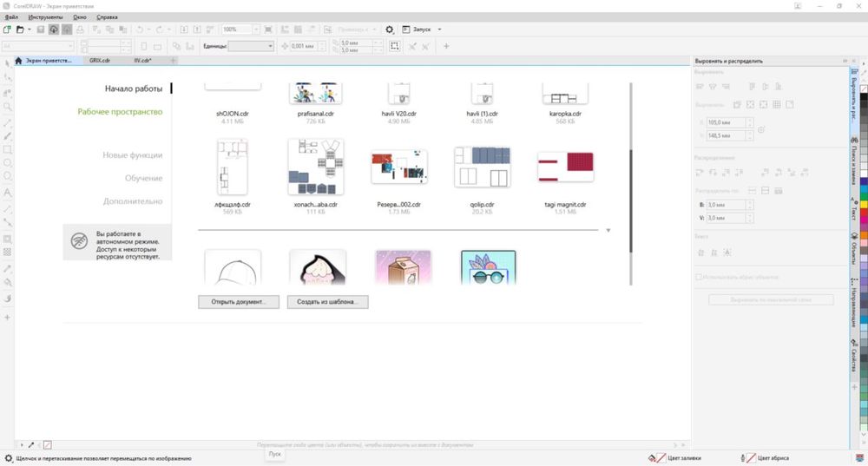Viewport: 868px width, 466px height.
Task: Click treat-as-filled bounding box icon
Action: click(x=395, y=46)
